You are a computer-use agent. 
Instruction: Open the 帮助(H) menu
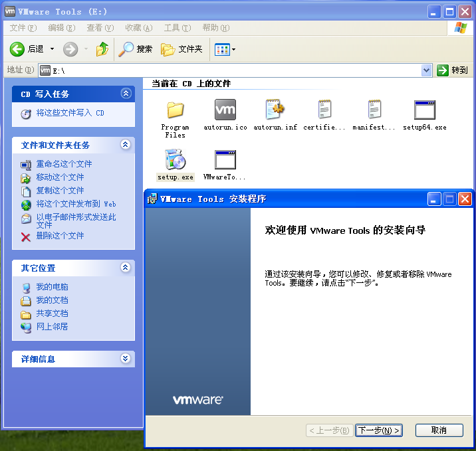coord(216,28)
